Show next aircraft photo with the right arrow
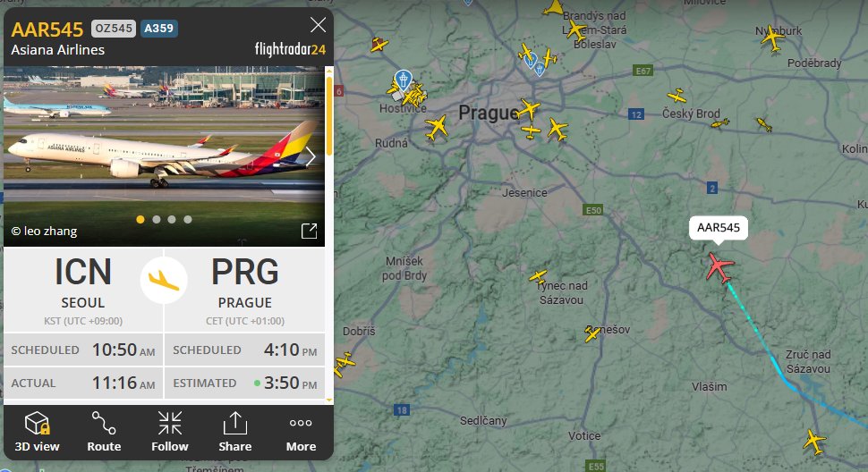The height and width of the screenshot is (472, 868). 311,157
